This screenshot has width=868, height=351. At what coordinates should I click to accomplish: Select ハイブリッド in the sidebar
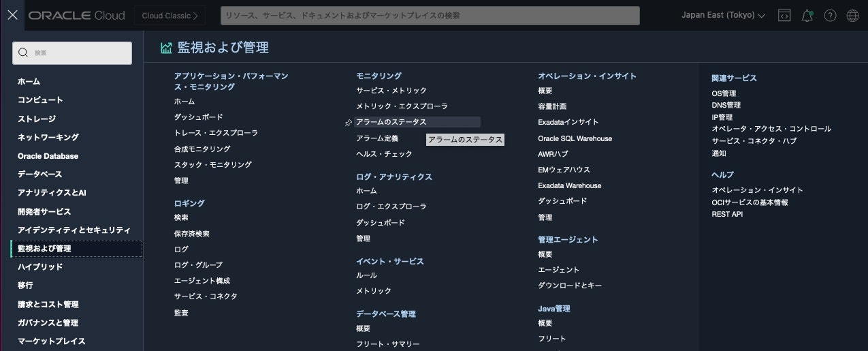[40, 267]
